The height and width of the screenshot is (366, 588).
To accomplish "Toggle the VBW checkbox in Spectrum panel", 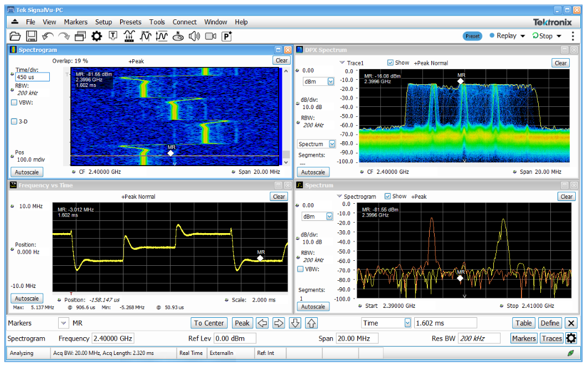I will (x=301, y=269).
